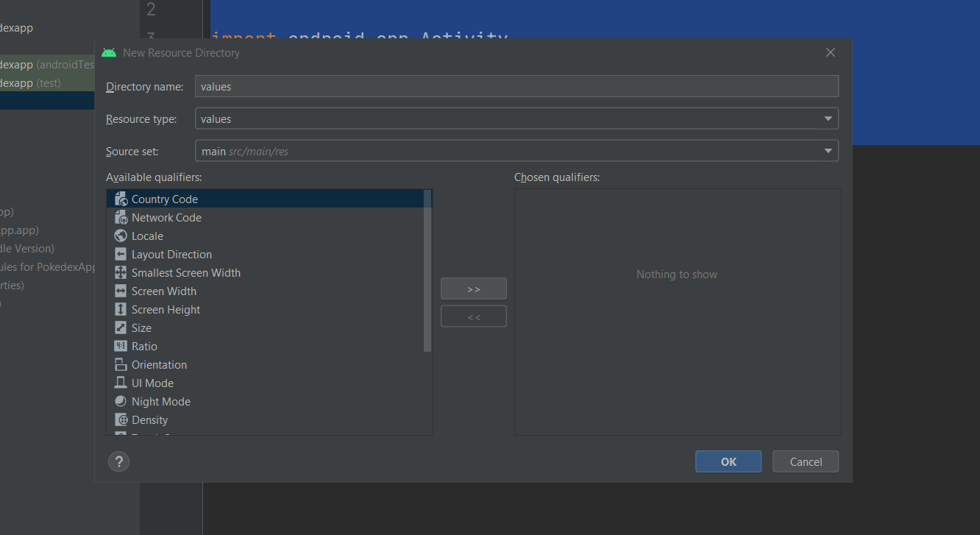The image size is (980, 535).
Task: Click the Density qualifier icon
Action: coord(121,419)
